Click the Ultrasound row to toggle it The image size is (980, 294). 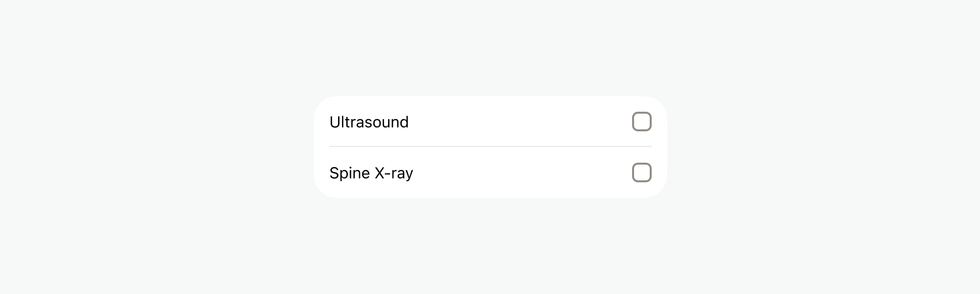pyautogui.click(x=490, y=122)
